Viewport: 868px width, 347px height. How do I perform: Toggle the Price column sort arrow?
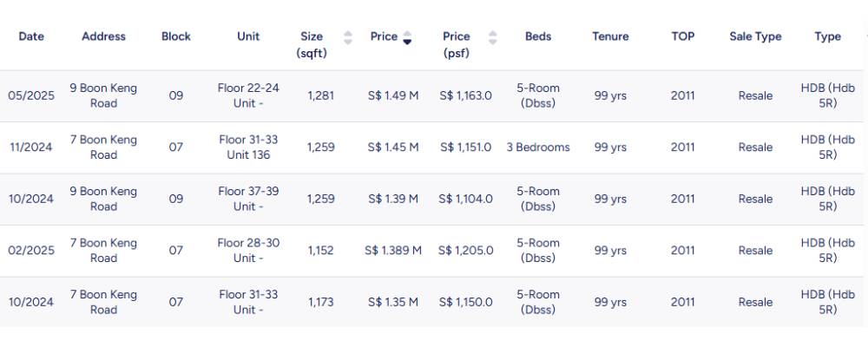coord(407,37)
